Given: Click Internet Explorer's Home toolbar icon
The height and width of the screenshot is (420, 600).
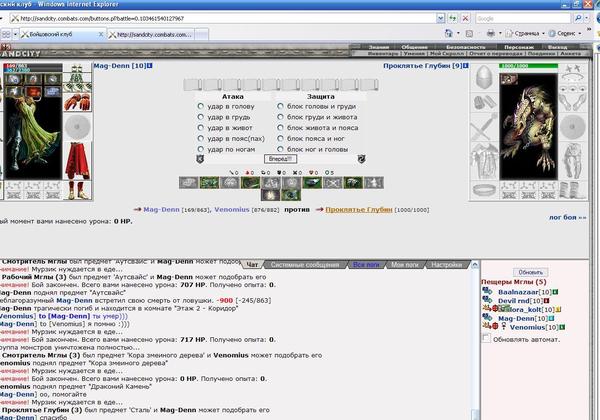Looking at the screenshot, I should pos(448,34).
